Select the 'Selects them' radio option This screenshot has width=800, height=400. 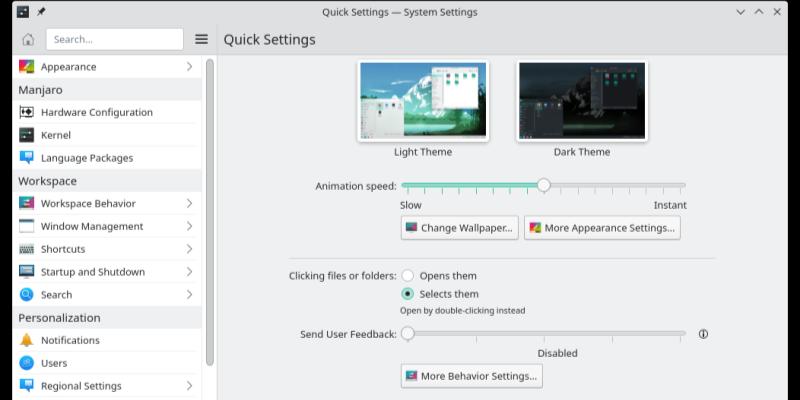(x=408, y=294)
